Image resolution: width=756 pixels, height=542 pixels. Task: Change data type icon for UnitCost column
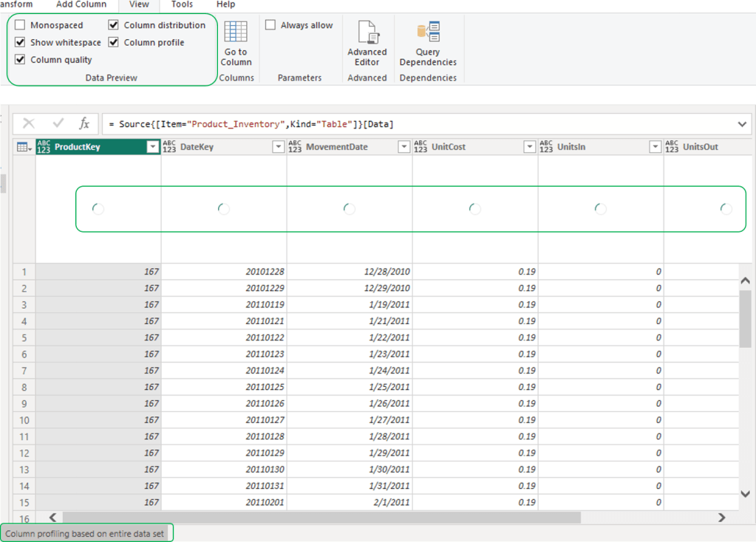[420, 147]
